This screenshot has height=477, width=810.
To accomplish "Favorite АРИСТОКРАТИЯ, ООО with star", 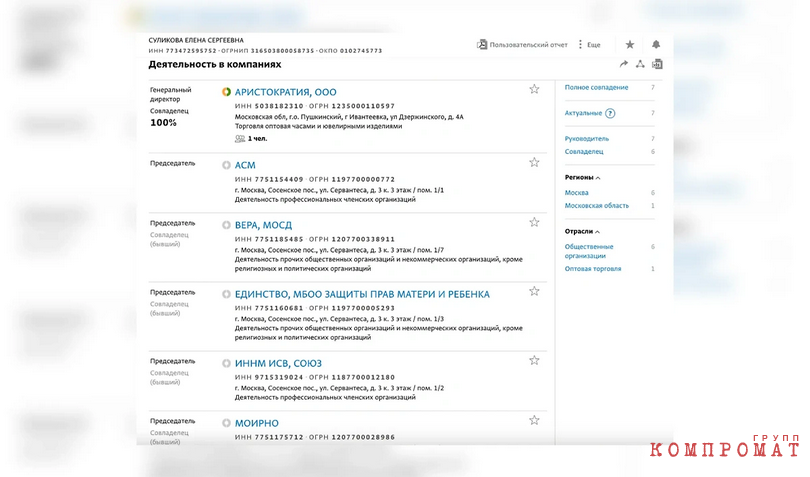I will click(534, 89).
